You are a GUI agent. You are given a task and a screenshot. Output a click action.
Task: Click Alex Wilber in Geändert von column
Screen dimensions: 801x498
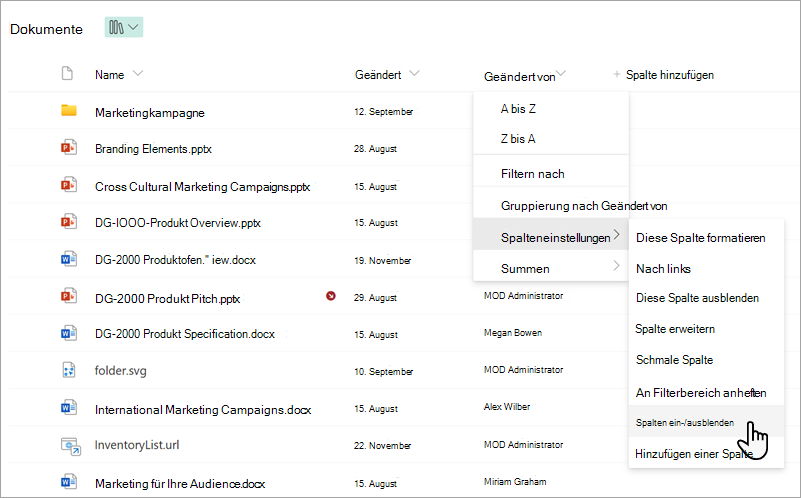point(507,407)
